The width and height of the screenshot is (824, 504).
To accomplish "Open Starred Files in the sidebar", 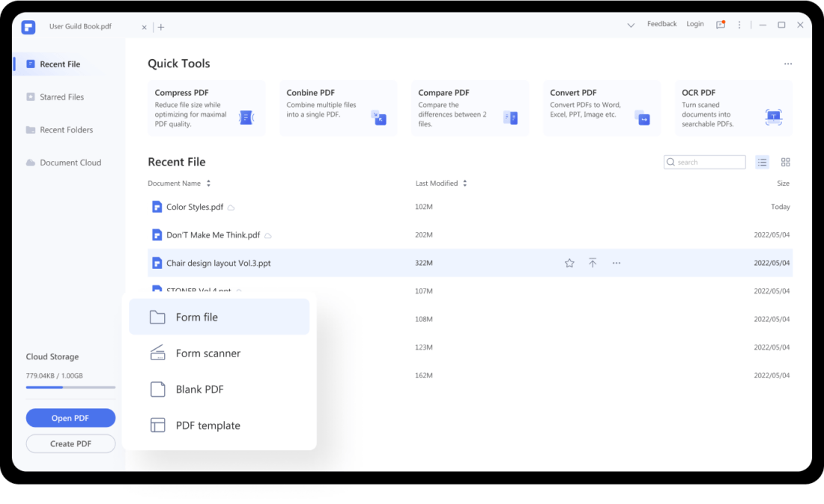I will point(61,97).
